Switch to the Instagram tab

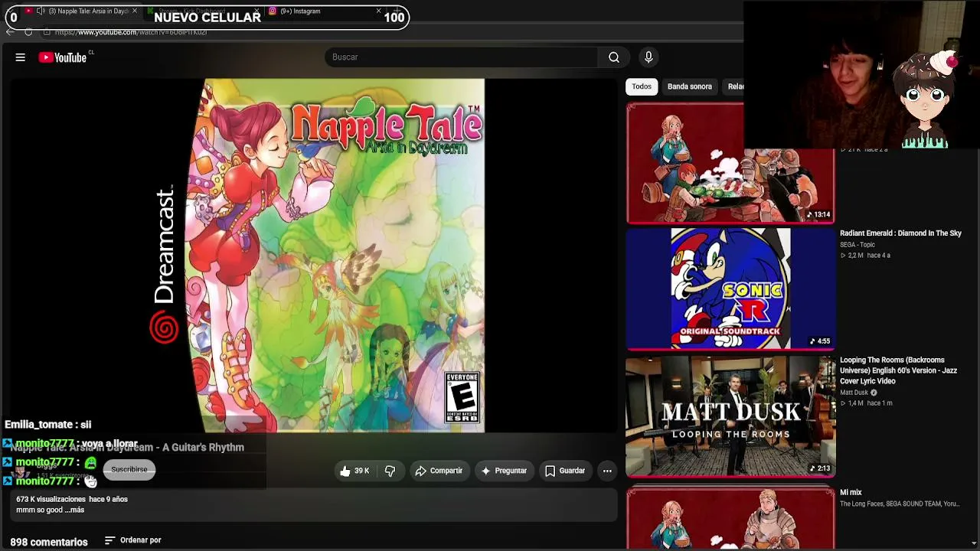[324, 11]
